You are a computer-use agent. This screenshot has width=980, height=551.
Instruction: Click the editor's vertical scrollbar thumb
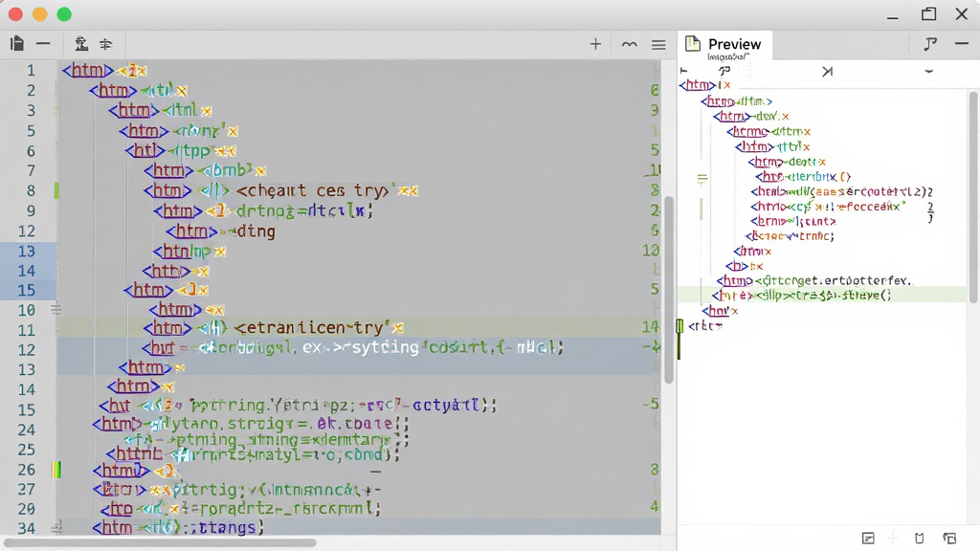(668, 289)
